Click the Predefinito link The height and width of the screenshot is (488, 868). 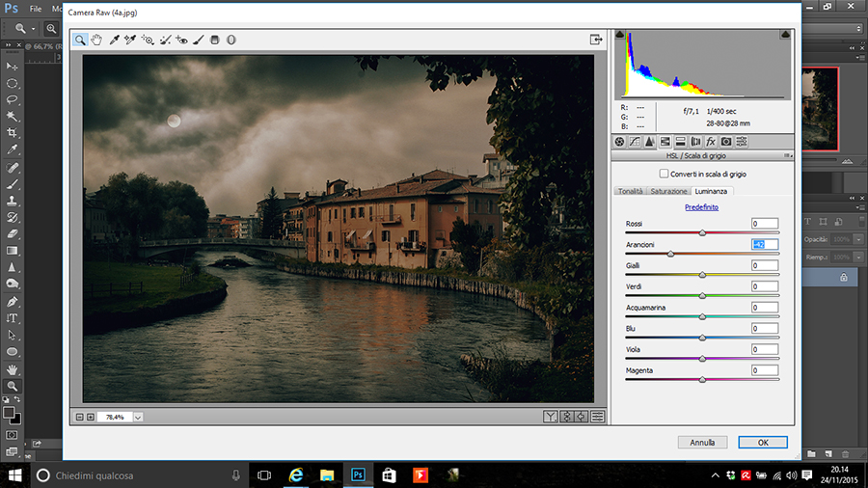pos(701,207)
